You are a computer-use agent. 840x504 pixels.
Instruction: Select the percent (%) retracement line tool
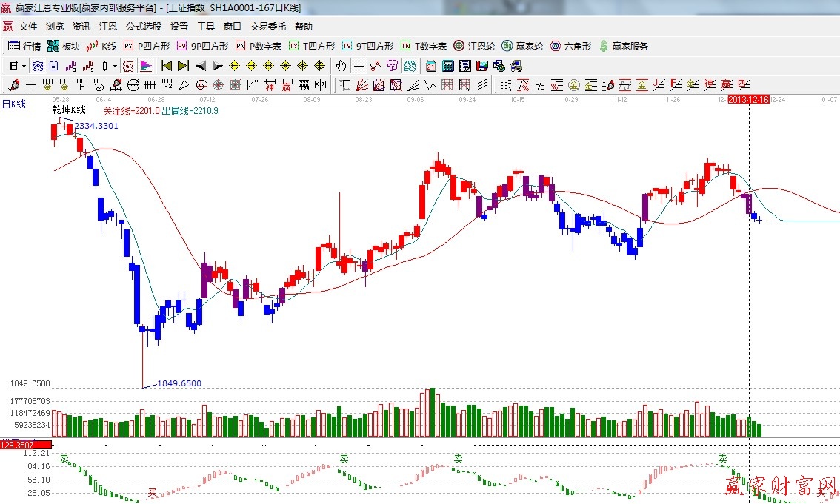coord(540,85)
